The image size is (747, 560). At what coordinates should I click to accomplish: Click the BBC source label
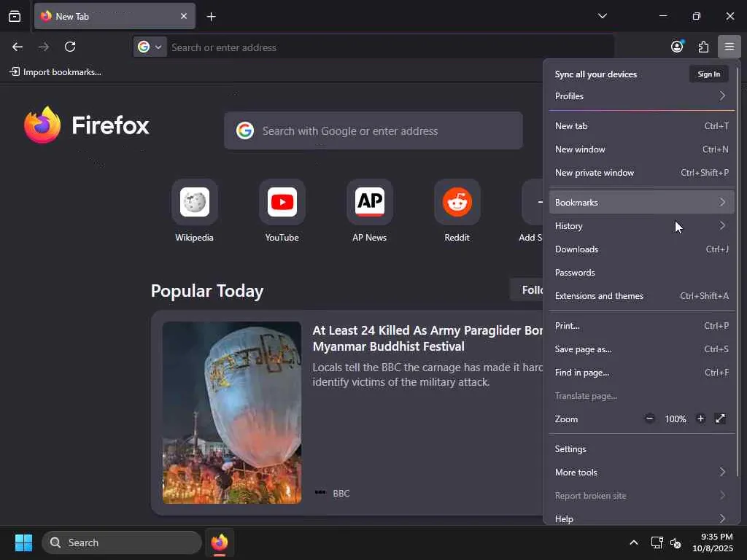tap(341, 494)
